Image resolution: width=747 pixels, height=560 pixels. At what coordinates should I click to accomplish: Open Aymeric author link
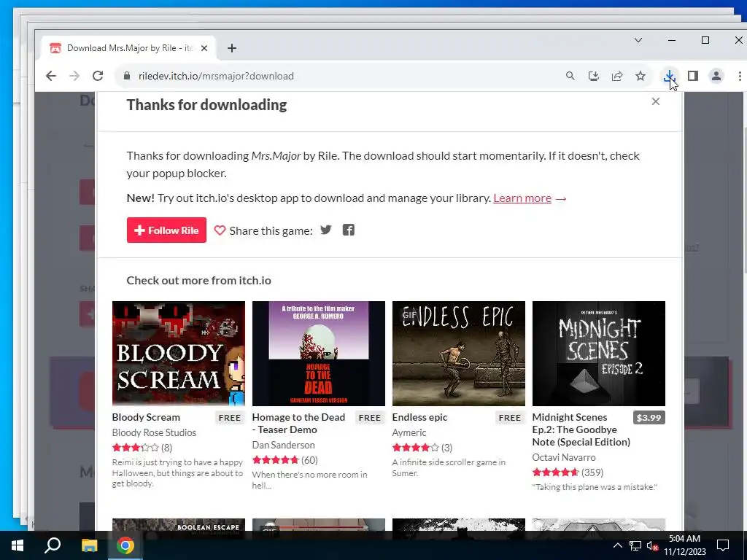point(409,432)
